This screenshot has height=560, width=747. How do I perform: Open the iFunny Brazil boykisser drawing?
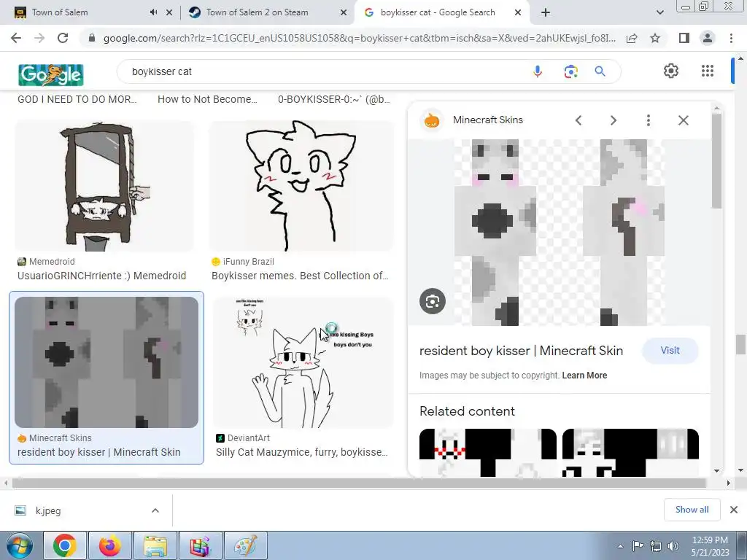[x=301, y=186]
